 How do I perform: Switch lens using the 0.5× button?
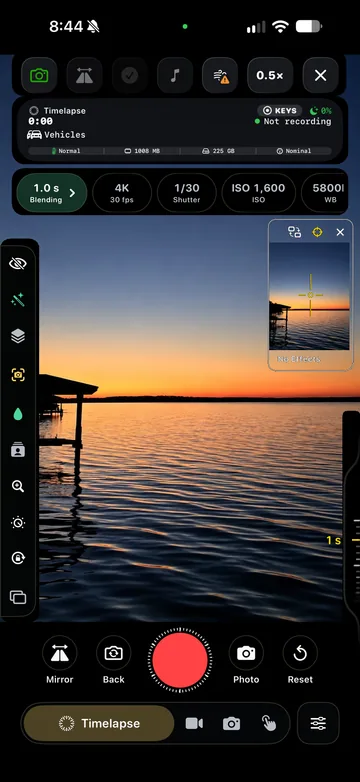click(270, 75)
